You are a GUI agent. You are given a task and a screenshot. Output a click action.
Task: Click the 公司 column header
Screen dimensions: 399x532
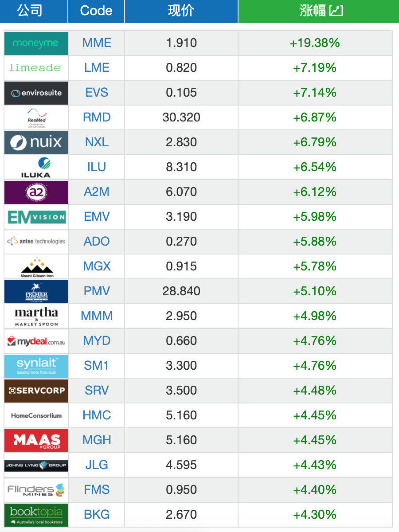pyautogui.click(x=30, y=11)
